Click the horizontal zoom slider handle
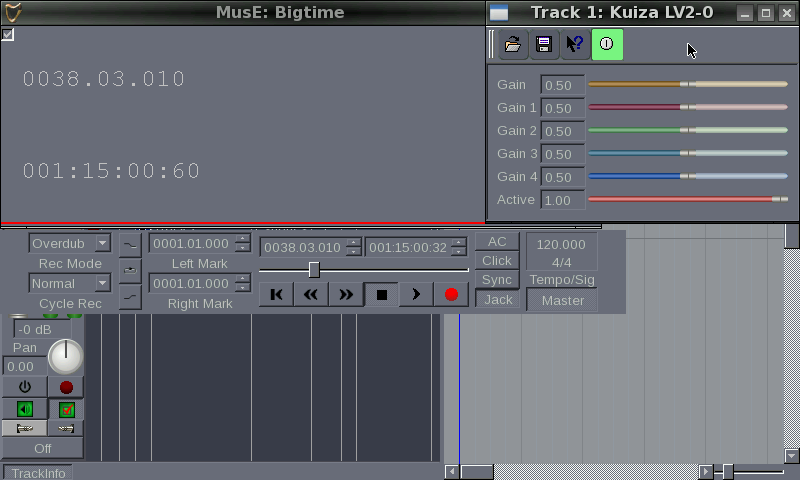The height and width of the screenshot is (480, 800). 728,472
